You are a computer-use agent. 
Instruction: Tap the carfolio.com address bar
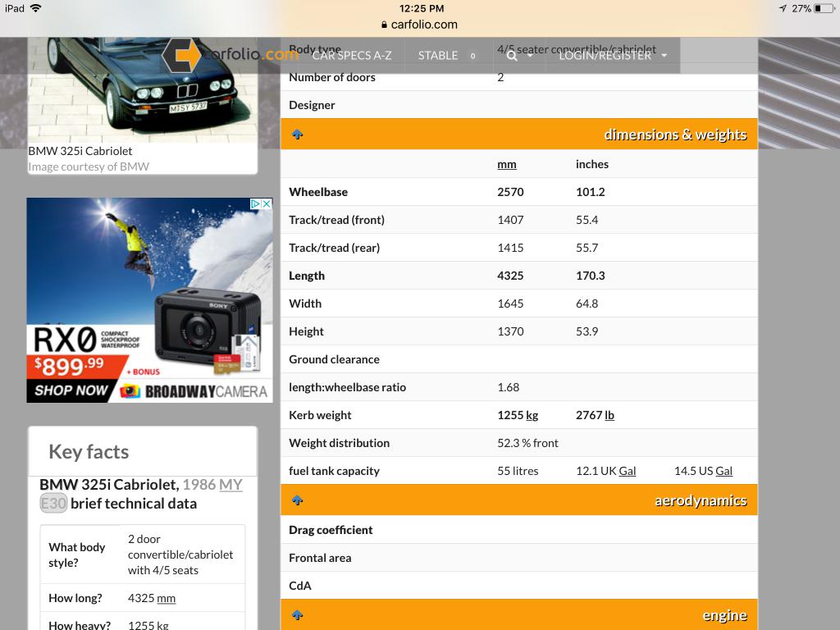pyautogui.click(x=420, y=25)
